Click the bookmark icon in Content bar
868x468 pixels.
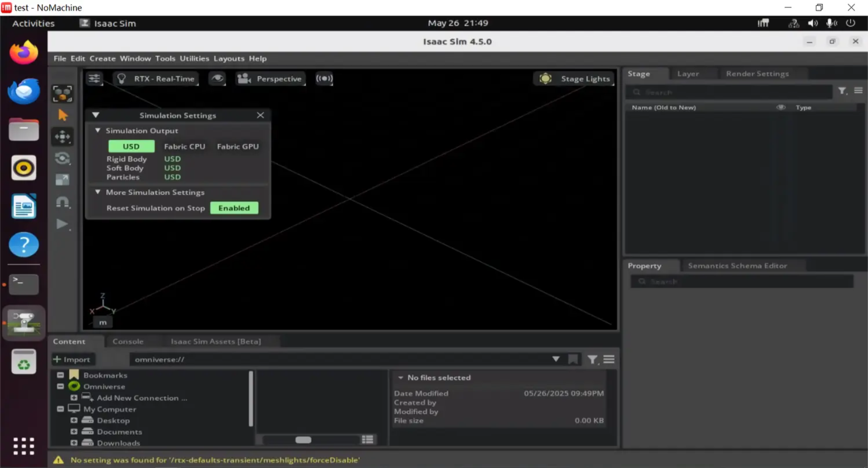pos(573,359)
